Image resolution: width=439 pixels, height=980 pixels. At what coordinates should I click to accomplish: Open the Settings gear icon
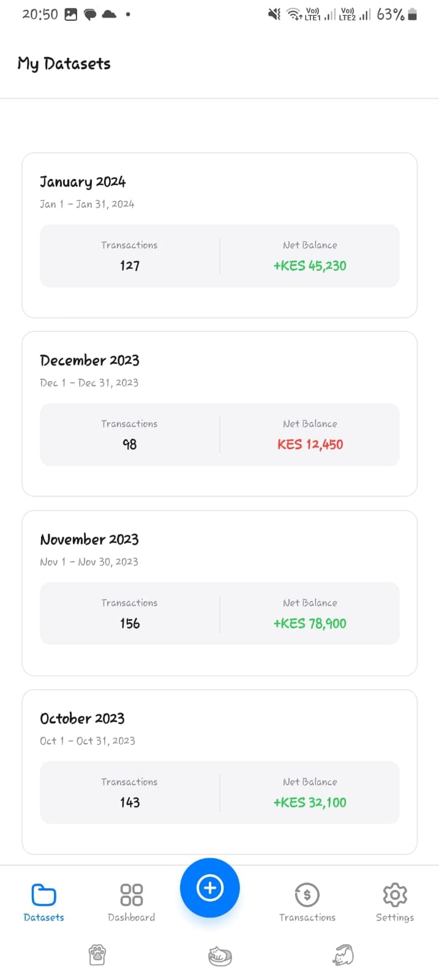394,894
